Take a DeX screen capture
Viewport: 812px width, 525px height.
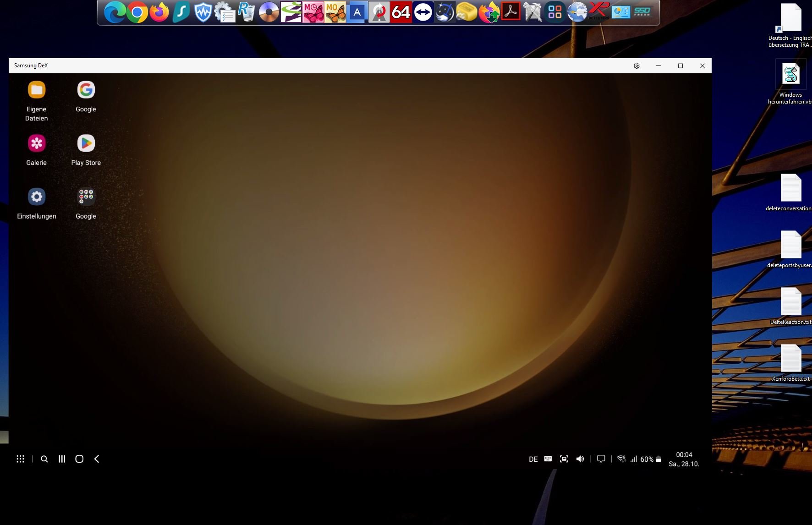564,459
